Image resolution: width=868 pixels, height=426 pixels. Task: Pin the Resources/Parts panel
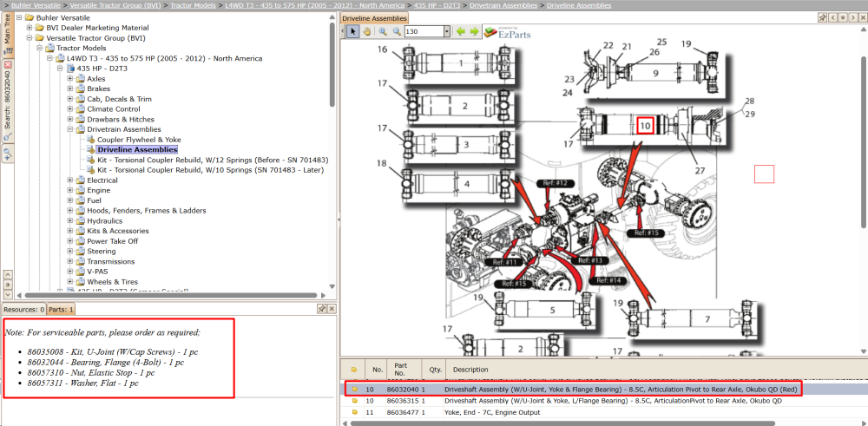322,309
